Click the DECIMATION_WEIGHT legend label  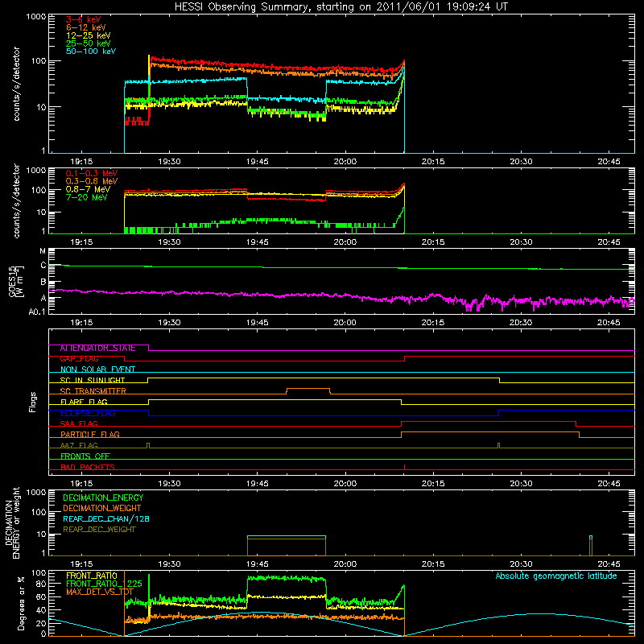102,508
